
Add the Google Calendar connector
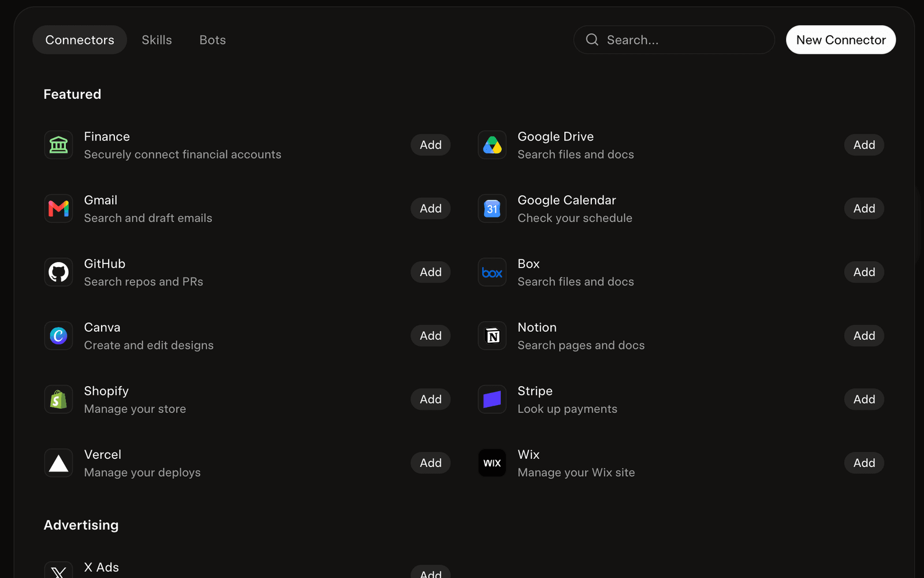(x=865, y=209)
